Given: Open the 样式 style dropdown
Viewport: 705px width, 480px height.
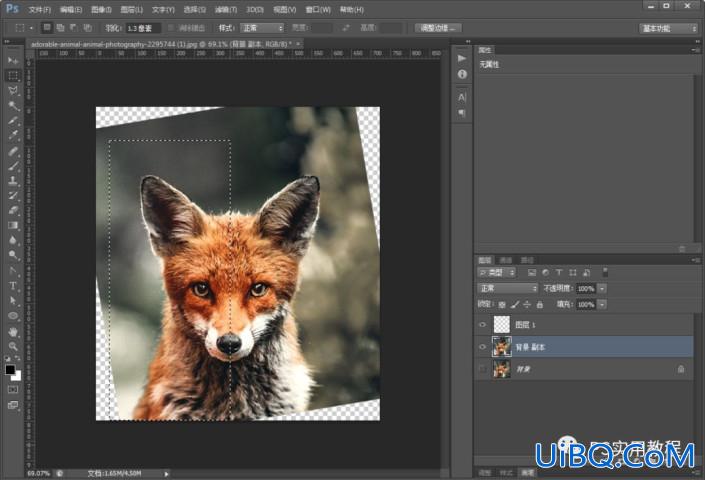Looking at the screenshot, I should [262, 28].
